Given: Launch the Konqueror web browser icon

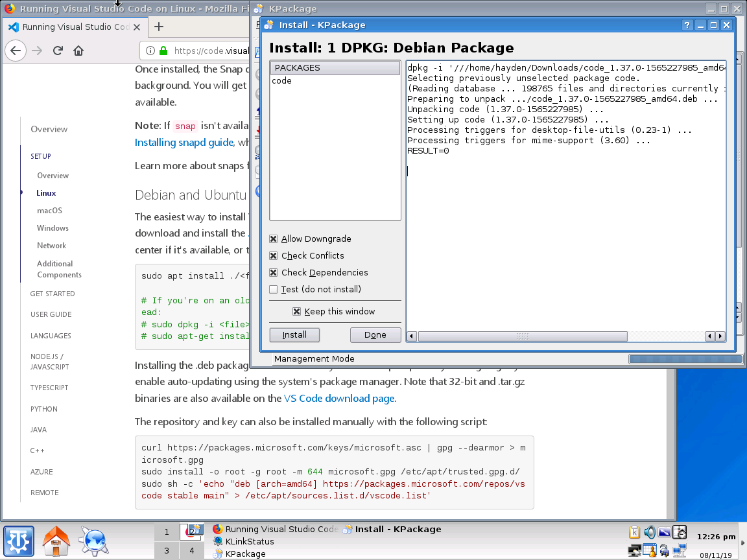Looking at the screenshot, I should point(94,541).
